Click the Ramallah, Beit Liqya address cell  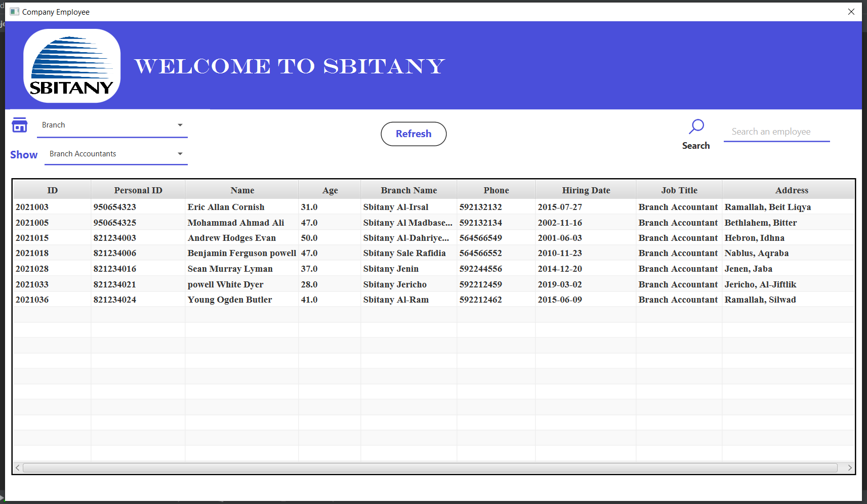[789, 207]
